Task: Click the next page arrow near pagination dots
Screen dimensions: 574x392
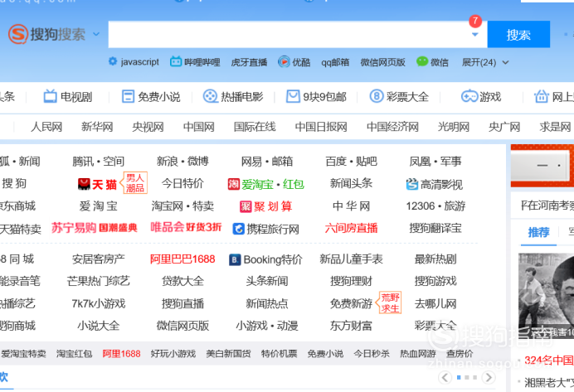Action: coord(489,377)
